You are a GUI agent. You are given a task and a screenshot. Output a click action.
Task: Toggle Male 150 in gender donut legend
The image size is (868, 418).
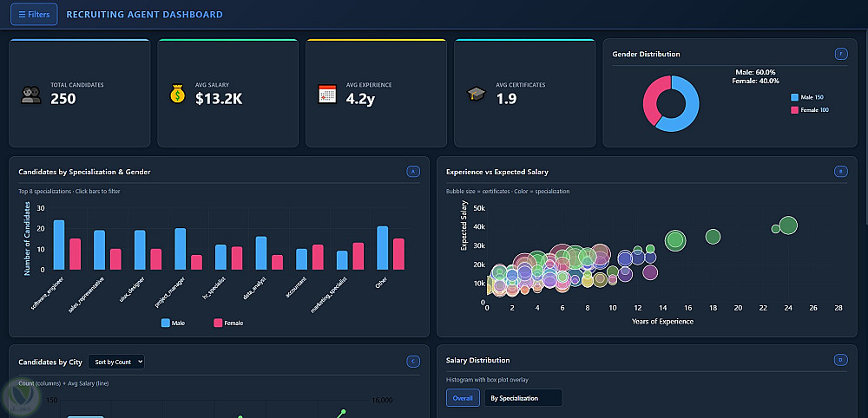click(807, 97)
